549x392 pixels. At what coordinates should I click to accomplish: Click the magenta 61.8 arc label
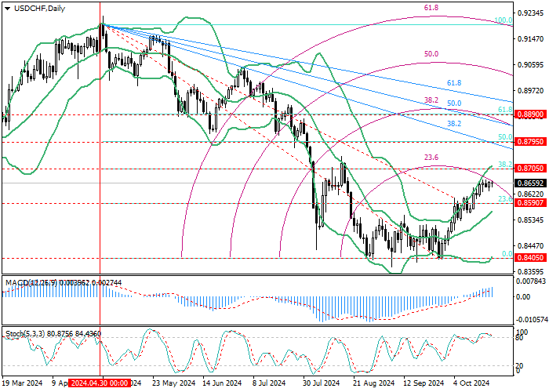click(431, 8)
